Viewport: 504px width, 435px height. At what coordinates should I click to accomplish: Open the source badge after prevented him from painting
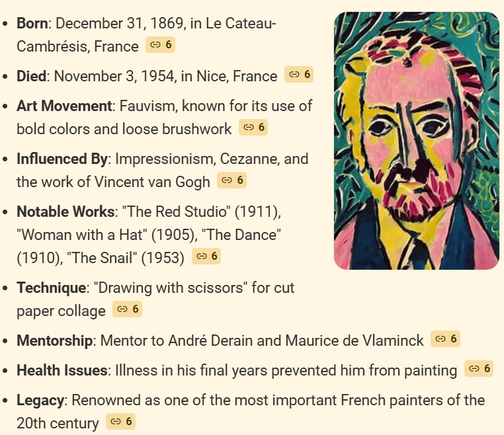(x=479, y=369)
